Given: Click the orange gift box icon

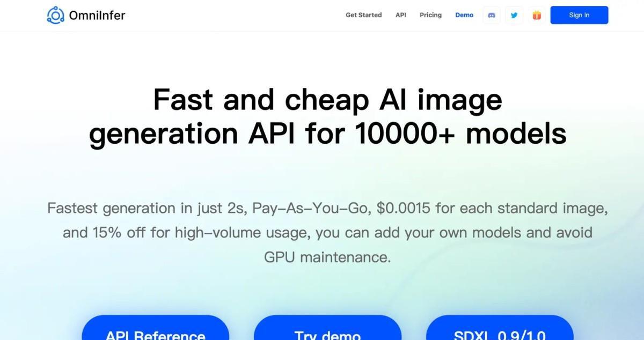Looking at the screenshot, I should tap(537, 15).
